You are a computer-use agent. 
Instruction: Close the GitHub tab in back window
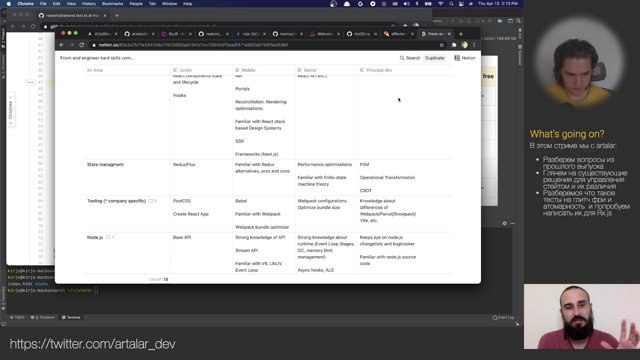click(105, 16)
